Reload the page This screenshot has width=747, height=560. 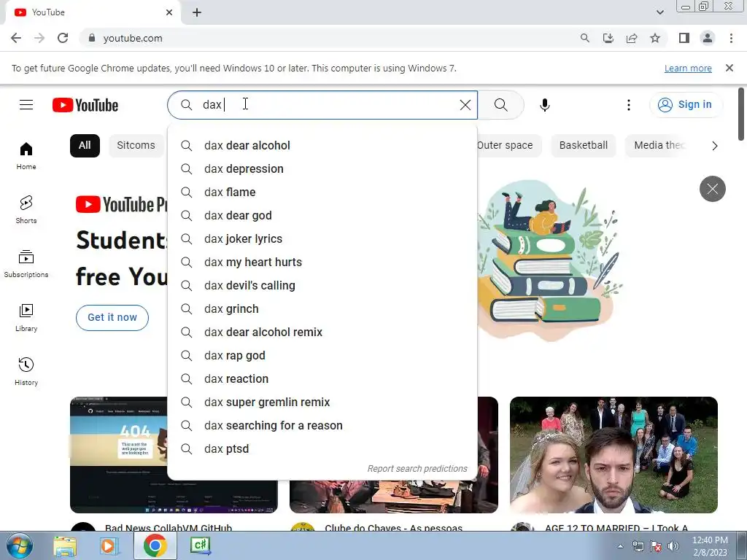[63, 38]
